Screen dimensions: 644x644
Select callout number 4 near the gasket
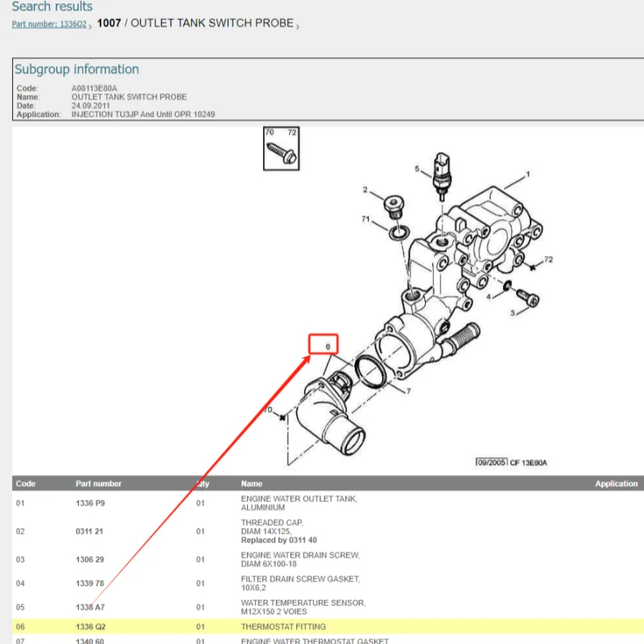(x=489, y=297)
